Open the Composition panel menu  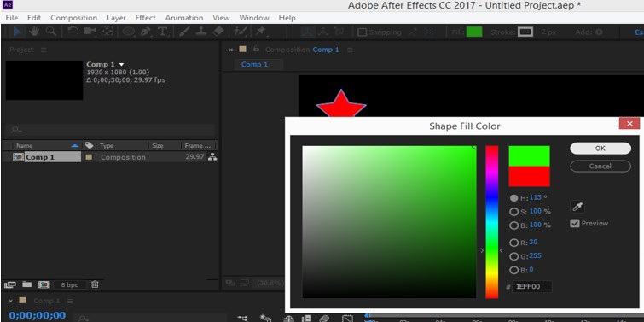[x=350, y=50]
